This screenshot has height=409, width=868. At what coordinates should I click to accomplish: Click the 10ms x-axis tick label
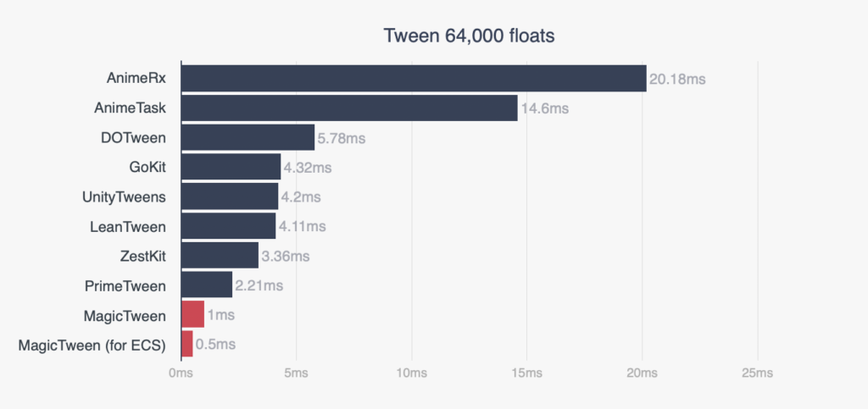click(411, 373)
